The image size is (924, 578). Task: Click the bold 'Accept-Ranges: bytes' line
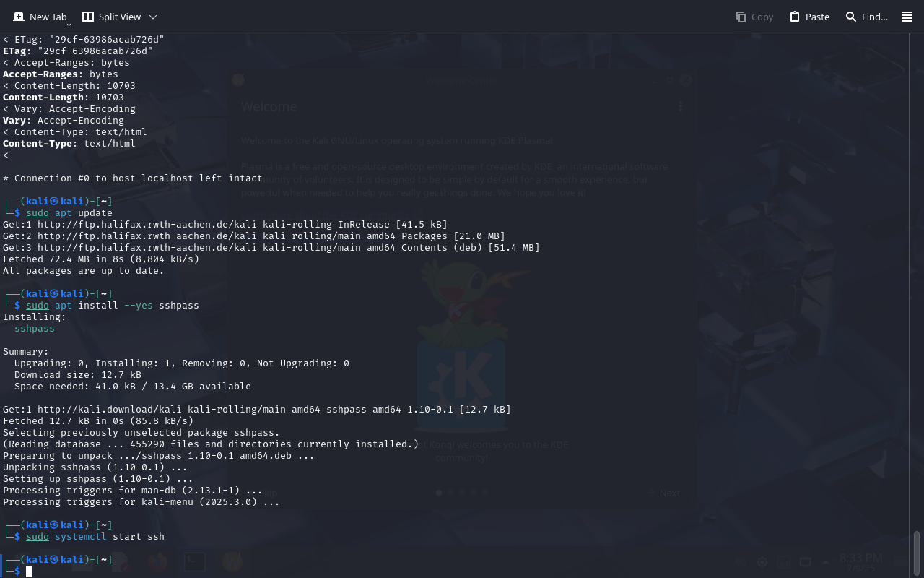tap(61, 74)
